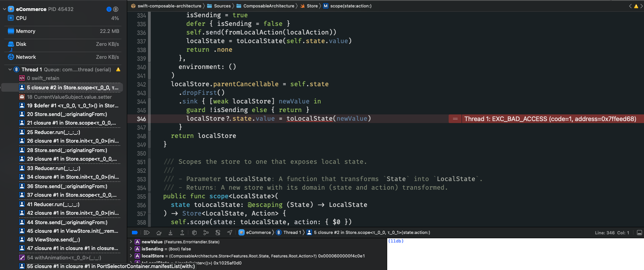Click the Line 346 Col 1 status text
644x270 pixels.
click(x=612, y=233)
